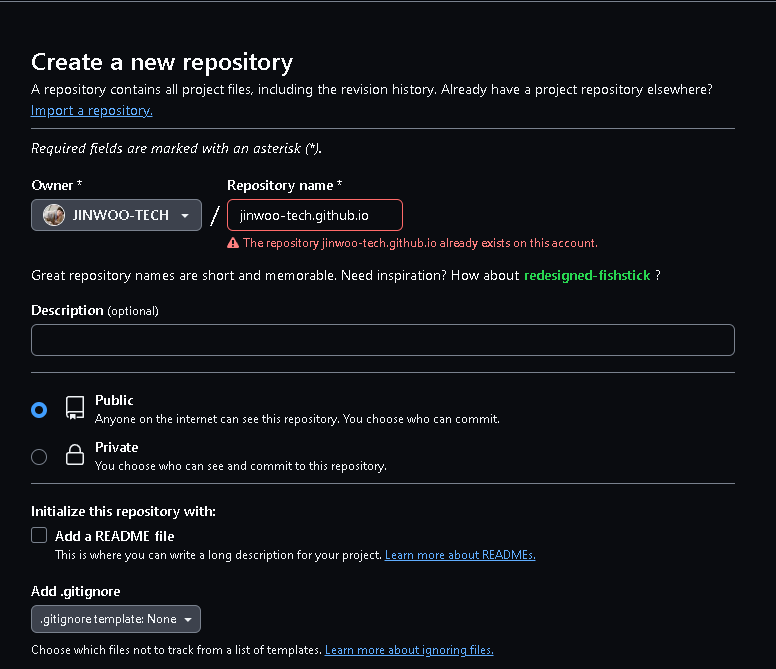Viewport: 776px width, 669px height.
Task: Click the Private option label text
Action: [116, 447]
